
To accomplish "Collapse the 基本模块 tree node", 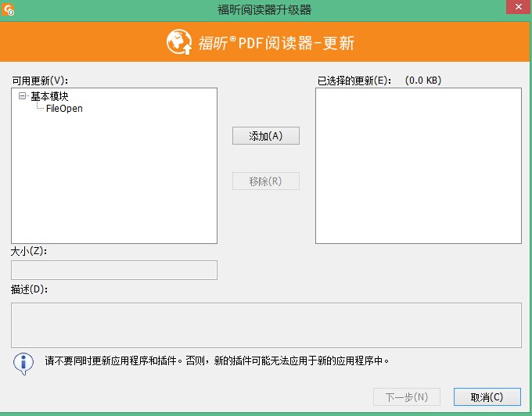I will [x=22, y=96].
